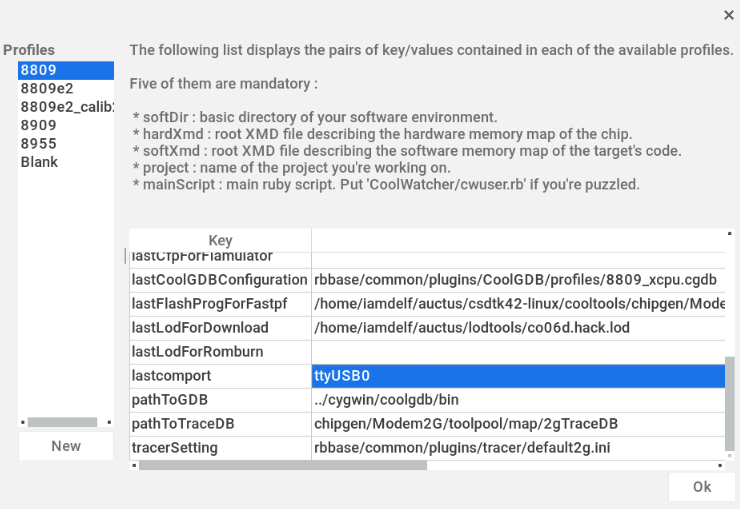Confirm with the Ok button
740x509 pixels.
(702, 486)
